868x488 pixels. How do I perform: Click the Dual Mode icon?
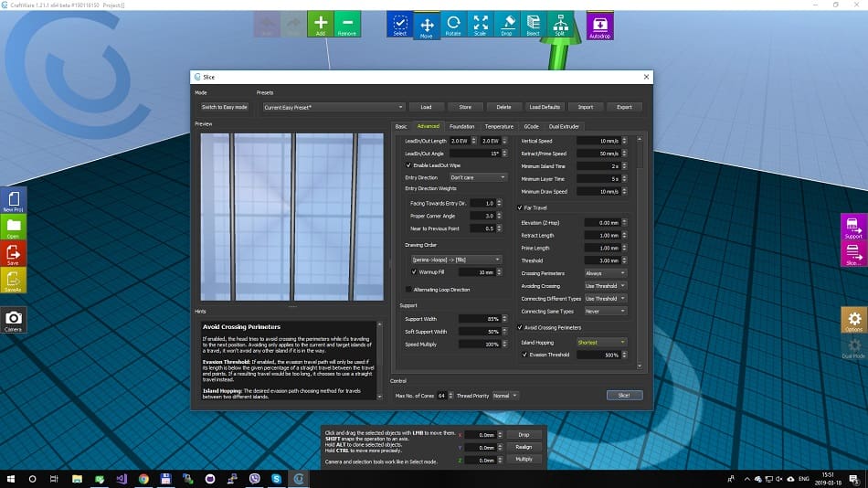(853, 347)
